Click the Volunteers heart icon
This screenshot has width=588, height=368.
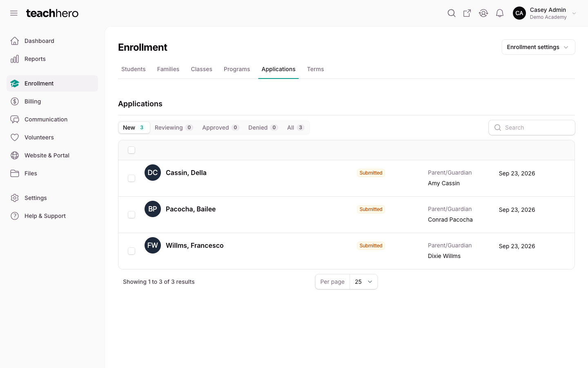(x=15, y=137)
